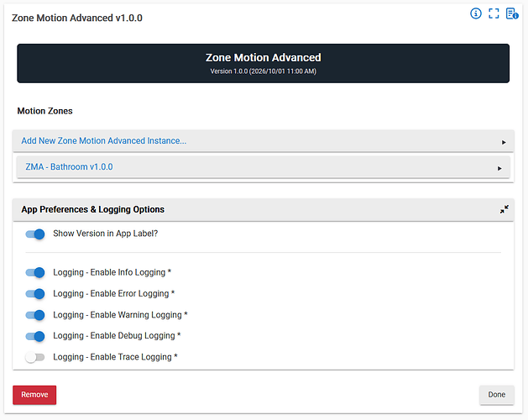Select the Motion Zones heading text
The image size is (528, 420).
(44, 111)
